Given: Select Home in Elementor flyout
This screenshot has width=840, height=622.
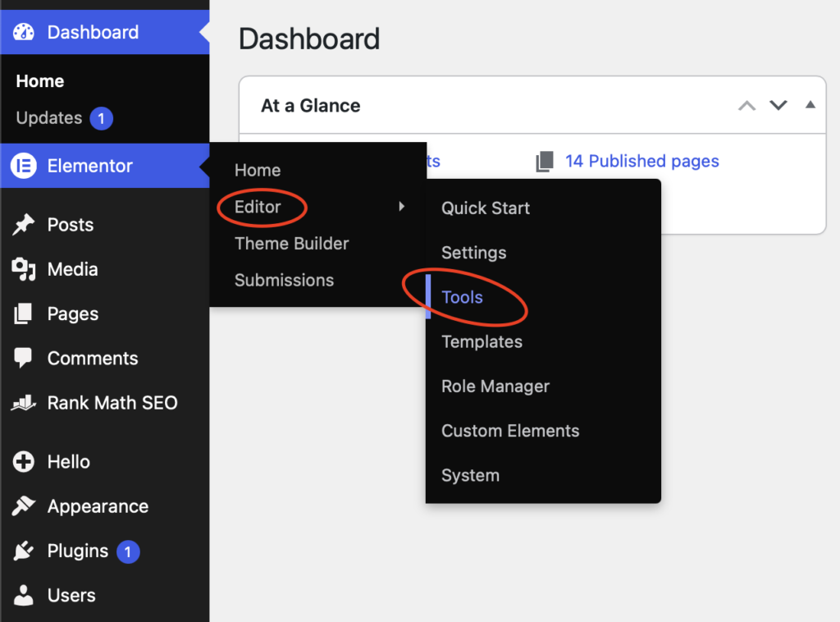Looking at the screenshot, I should point(258,171).
